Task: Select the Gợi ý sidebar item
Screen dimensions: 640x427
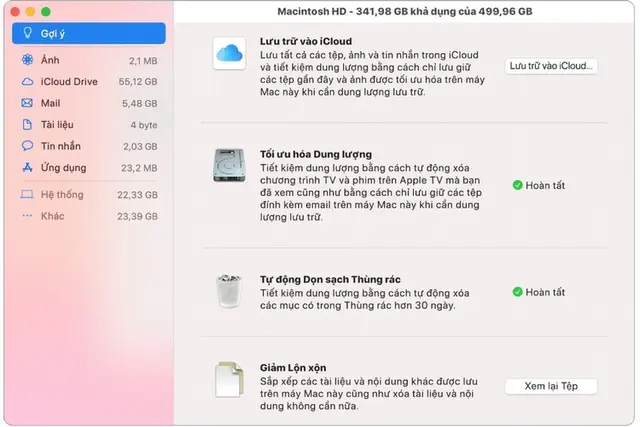Action: tap(89, 33)
